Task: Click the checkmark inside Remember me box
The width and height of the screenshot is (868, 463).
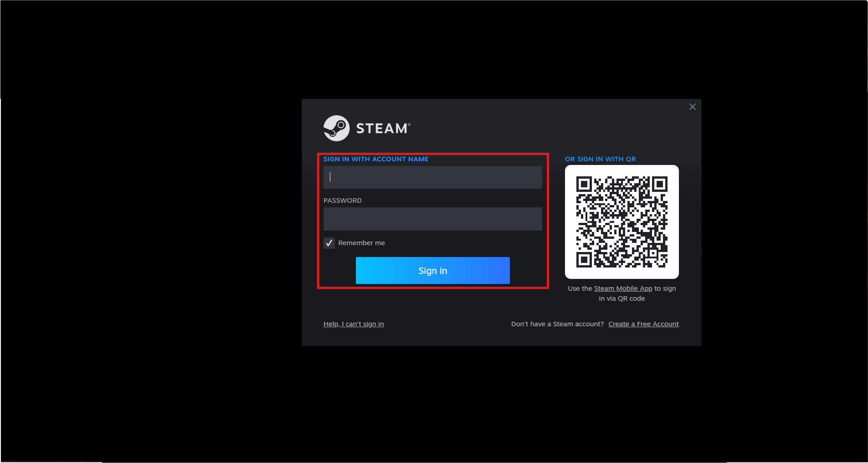Action: tap(329, 243)
